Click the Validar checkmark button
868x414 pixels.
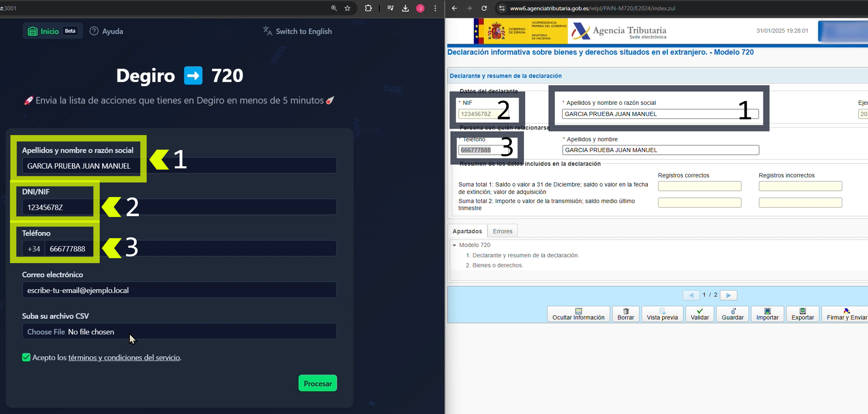coord(700,314)
